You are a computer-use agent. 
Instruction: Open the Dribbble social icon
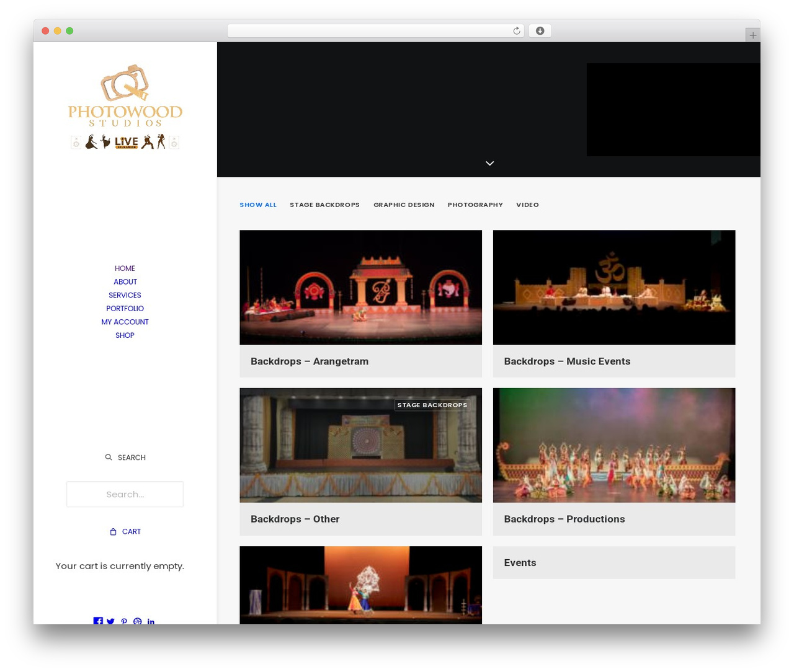138,621
